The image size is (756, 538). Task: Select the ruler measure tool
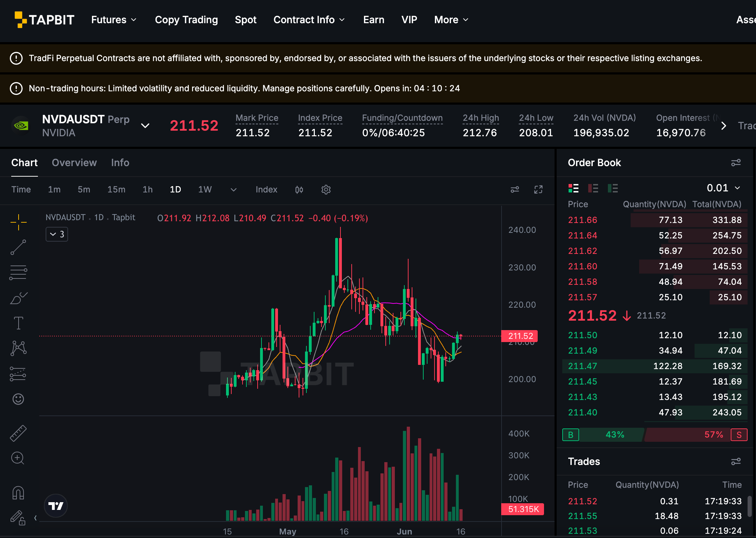[18, 433]
